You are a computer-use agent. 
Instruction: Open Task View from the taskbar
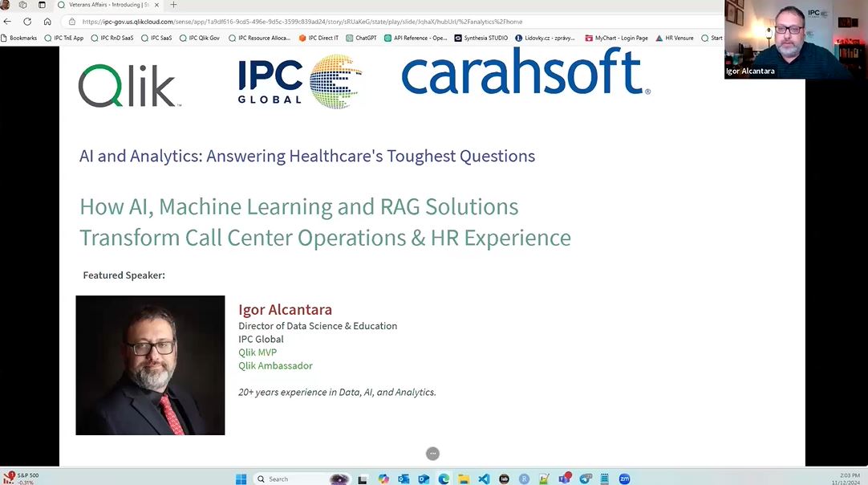tap(363, 479)
